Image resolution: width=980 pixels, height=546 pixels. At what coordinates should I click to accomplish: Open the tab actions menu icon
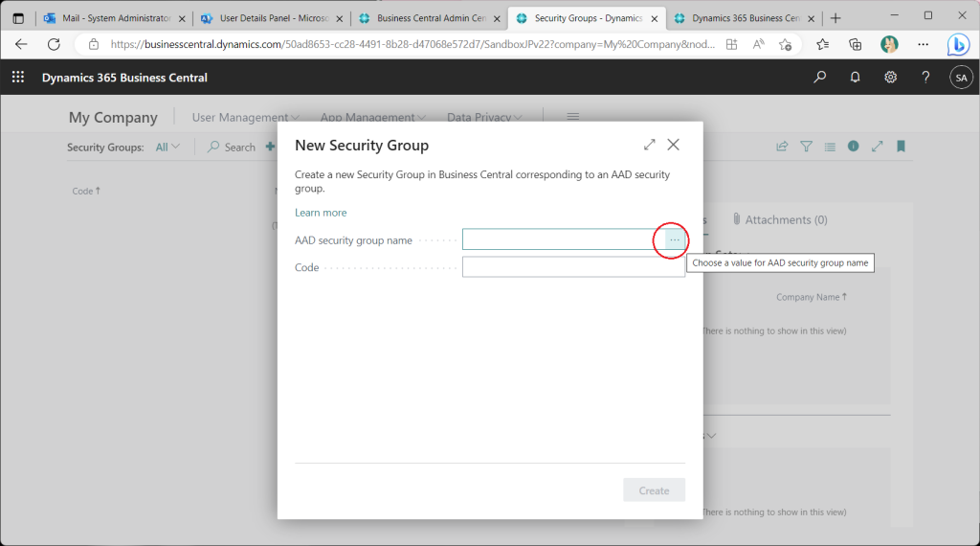tap(18, 18)
